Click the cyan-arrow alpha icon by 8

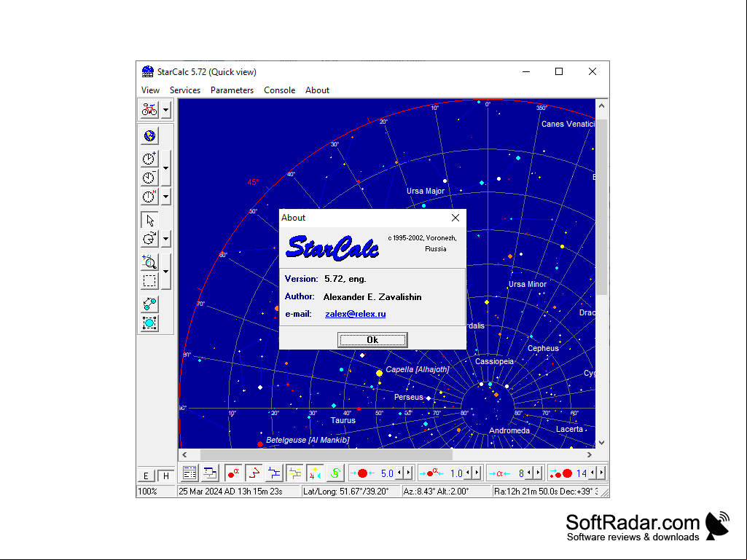coord(500,473)
